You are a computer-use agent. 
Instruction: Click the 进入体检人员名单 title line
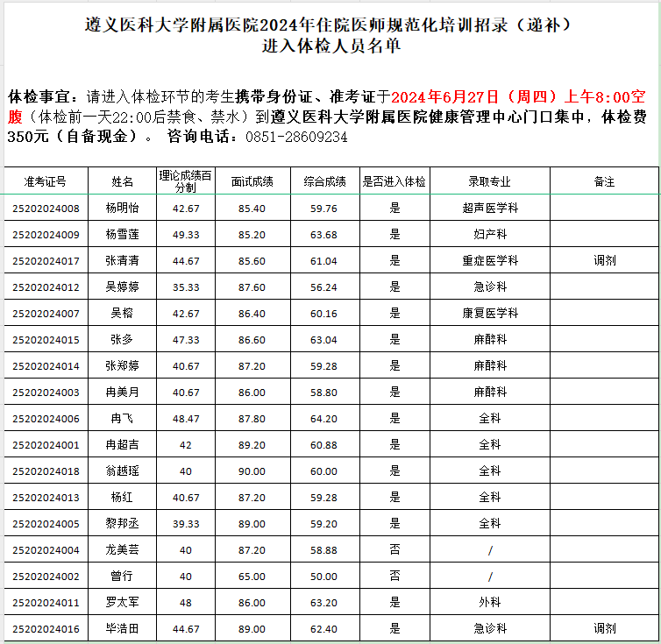click(330, 46)
